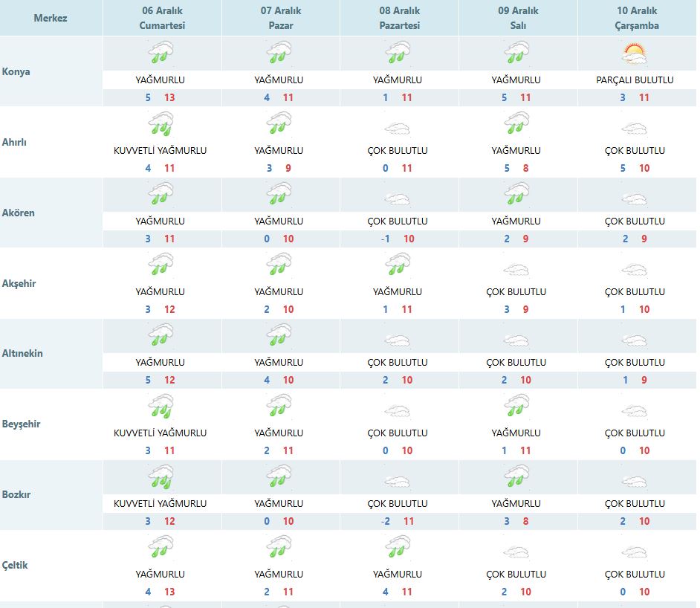This screenshot has width=700, height=608.
Task: Open the Konya district row label
Action: click(x=16, y=72)
